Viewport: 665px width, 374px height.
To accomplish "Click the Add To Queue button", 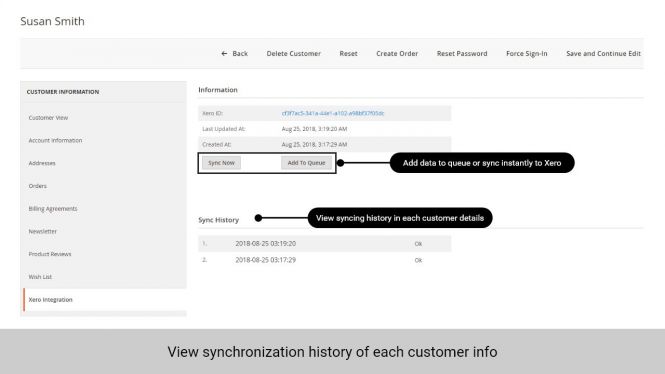I will 306,163.
